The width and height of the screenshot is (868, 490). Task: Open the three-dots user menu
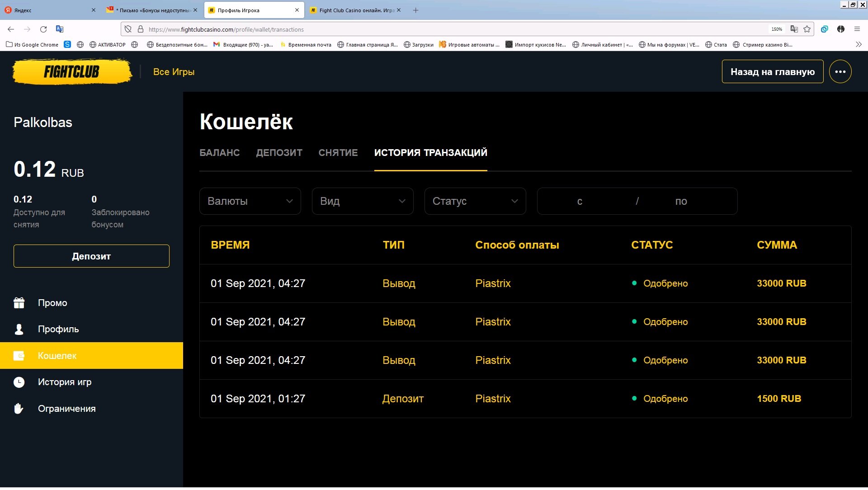840,71
